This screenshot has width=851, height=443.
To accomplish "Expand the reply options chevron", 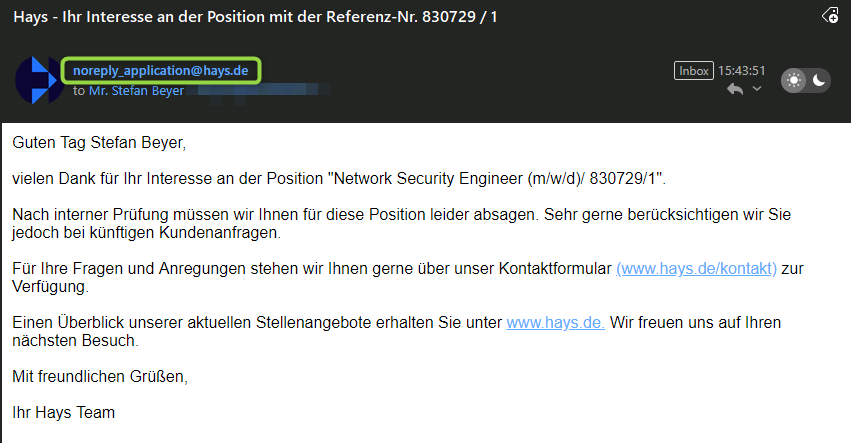I will tap(756, 89).
